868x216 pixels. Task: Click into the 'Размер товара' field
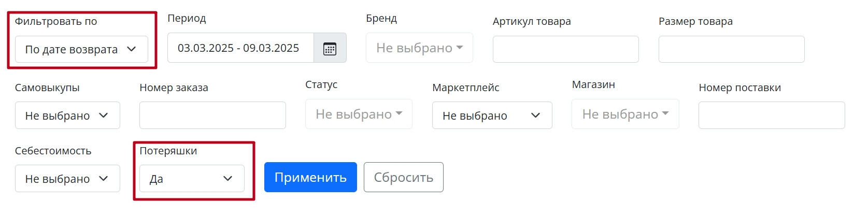tap(731, 49)
